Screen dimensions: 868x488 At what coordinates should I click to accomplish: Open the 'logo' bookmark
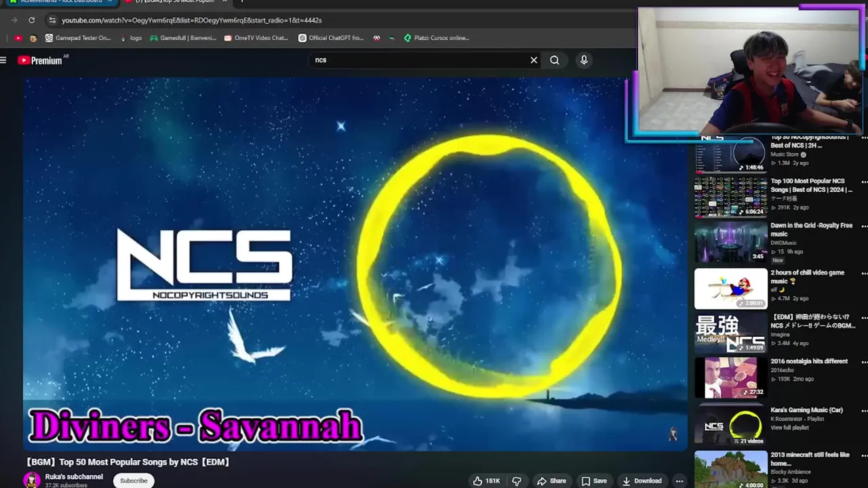(x=131, y=38)
